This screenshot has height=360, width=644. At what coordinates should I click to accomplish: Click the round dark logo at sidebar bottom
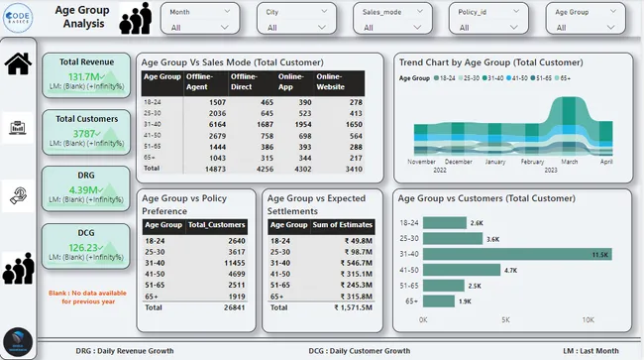click(x=18, y=342)
